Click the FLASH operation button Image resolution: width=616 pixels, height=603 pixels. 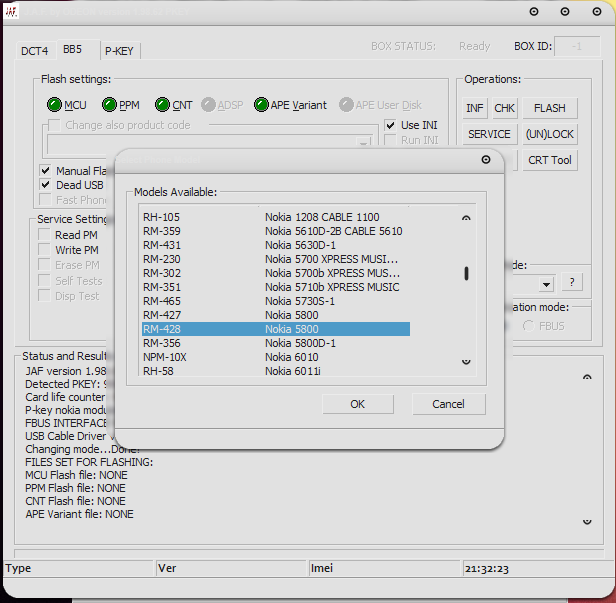[550, 108]
